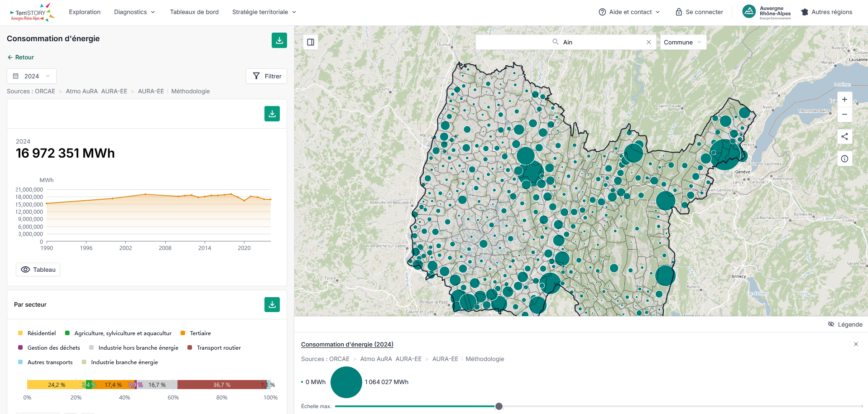Open Tableaux de bord page
Viewport: 868px width, 414px height.
(x=194, y=12)
